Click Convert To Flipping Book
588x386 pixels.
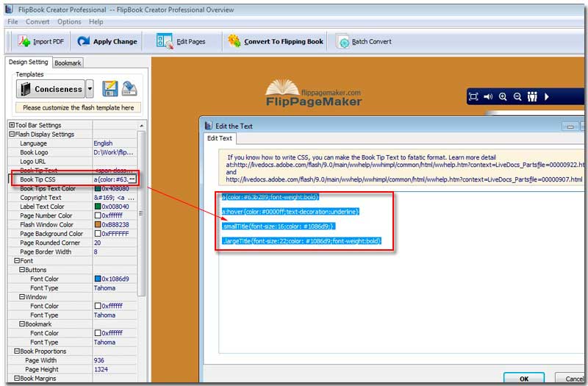coord(276,42)
